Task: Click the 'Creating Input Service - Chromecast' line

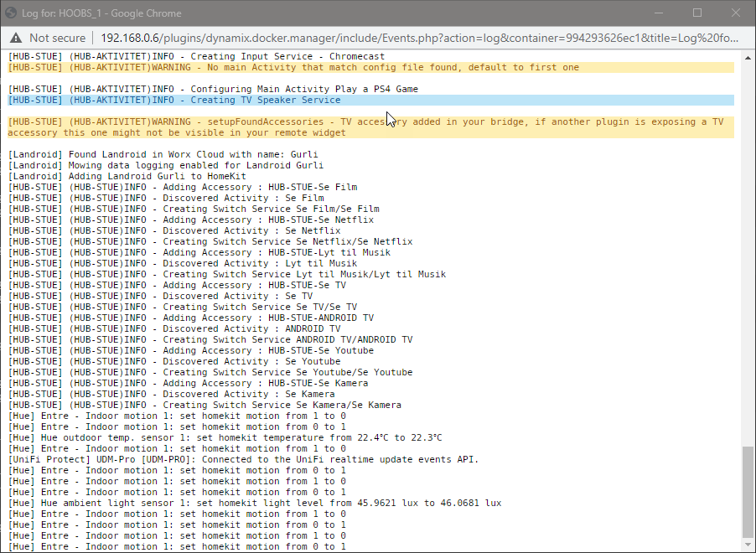Action: point(196,56)
